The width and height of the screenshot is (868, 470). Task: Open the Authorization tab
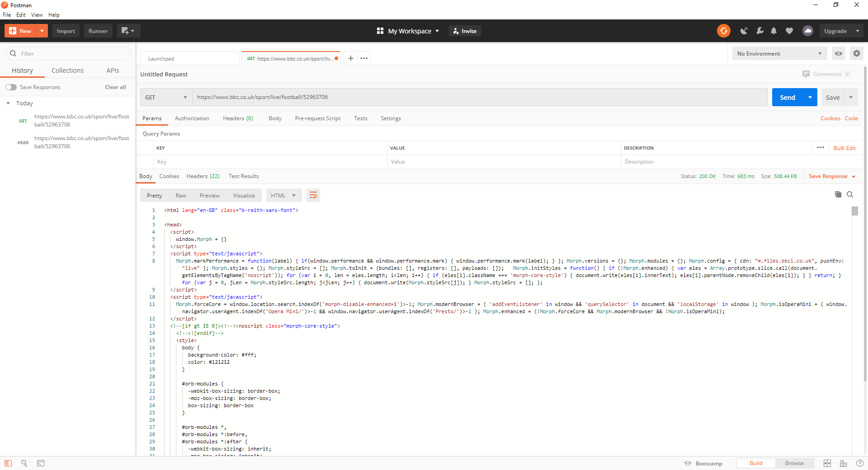tap(192, 118)
